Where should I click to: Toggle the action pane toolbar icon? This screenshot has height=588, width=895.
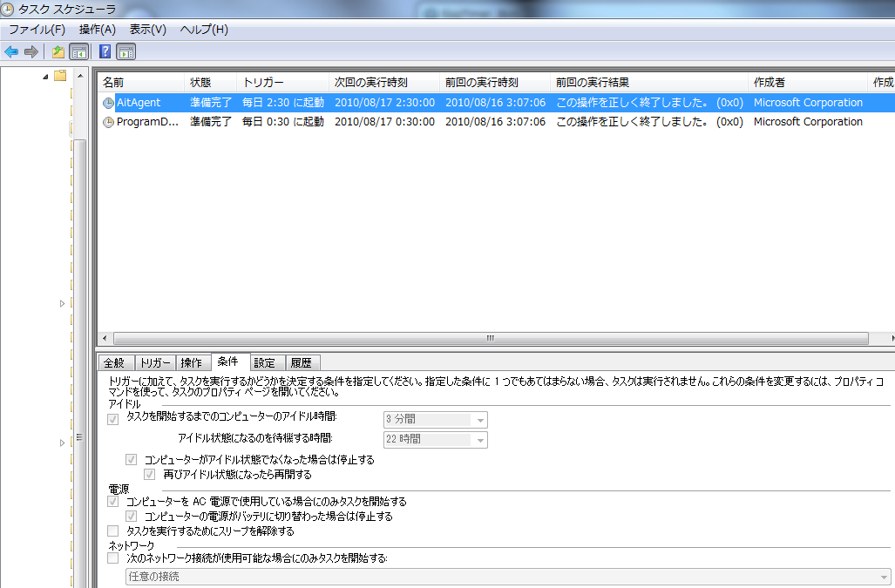[x=126, y=52]
